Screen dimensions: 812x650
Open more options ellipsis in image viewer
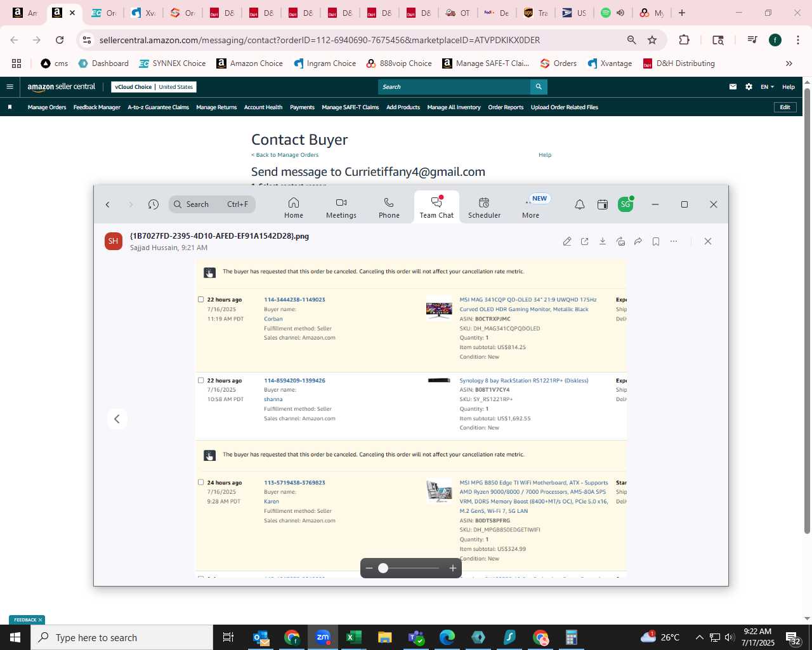pos(674,241)
